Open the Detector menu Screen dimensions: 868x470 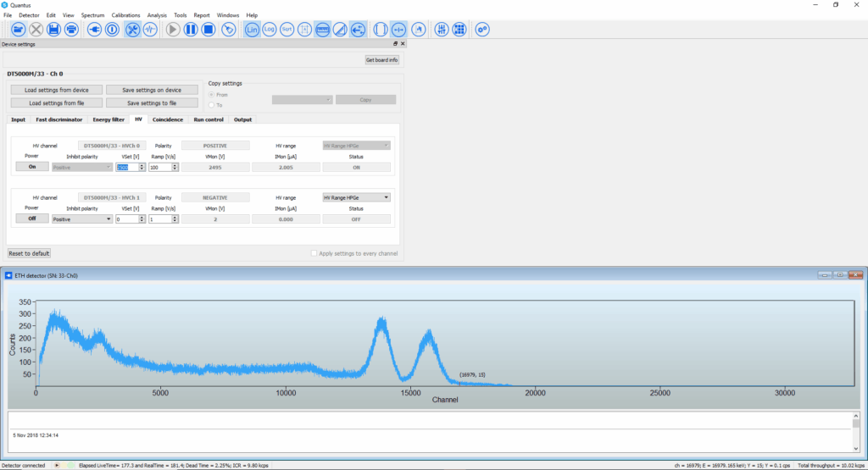pos(29,15)
